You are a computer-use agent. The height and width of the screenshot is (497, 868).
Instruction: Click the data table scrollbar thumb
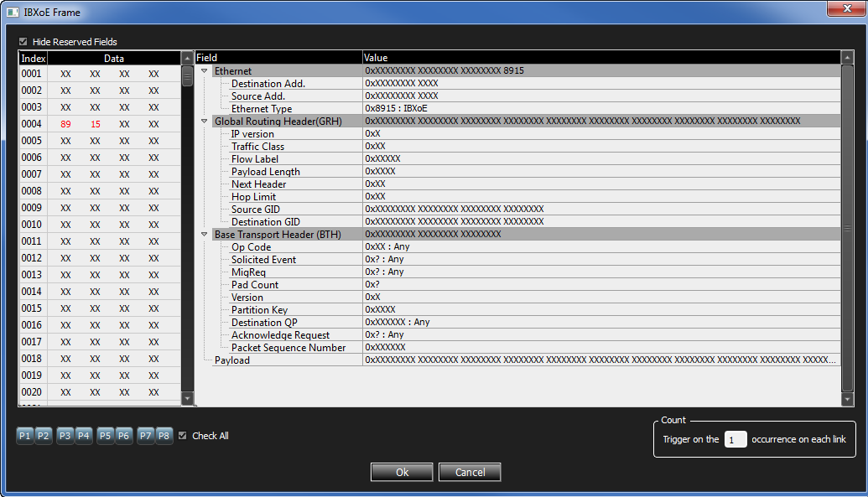187,76
